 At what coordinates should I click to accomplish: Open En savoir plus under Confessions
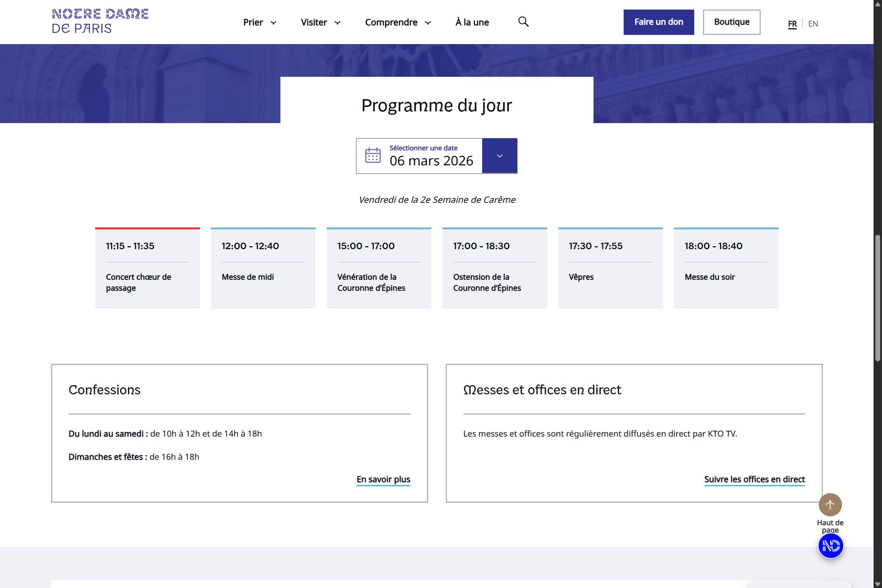point(383,479)
